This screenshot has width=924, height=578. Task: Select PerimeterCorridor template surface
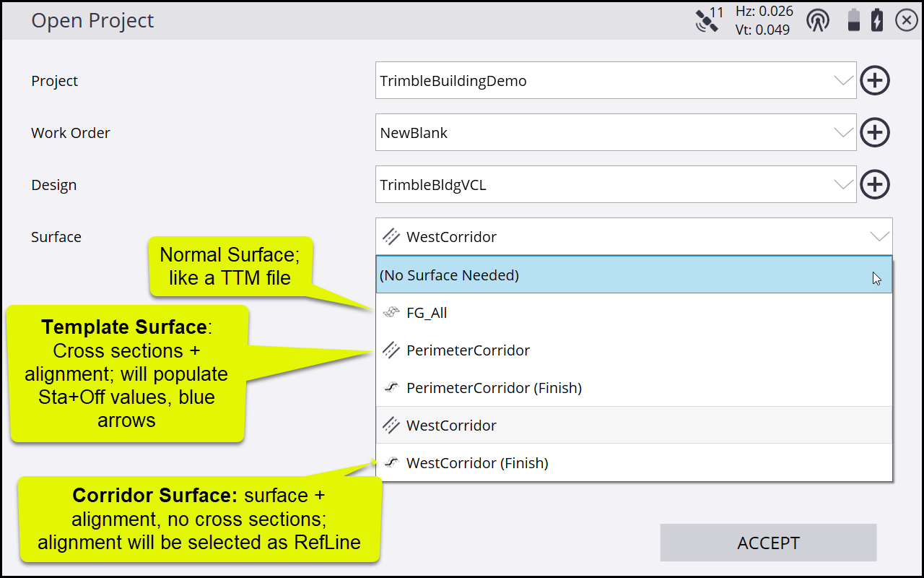point(468,350)
